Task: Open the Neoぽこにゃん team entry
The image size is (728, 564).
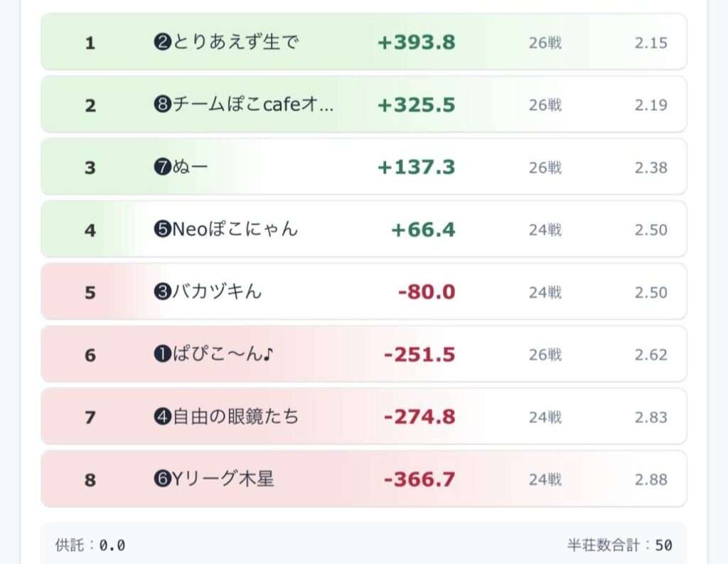Action: tap(235, 230)
